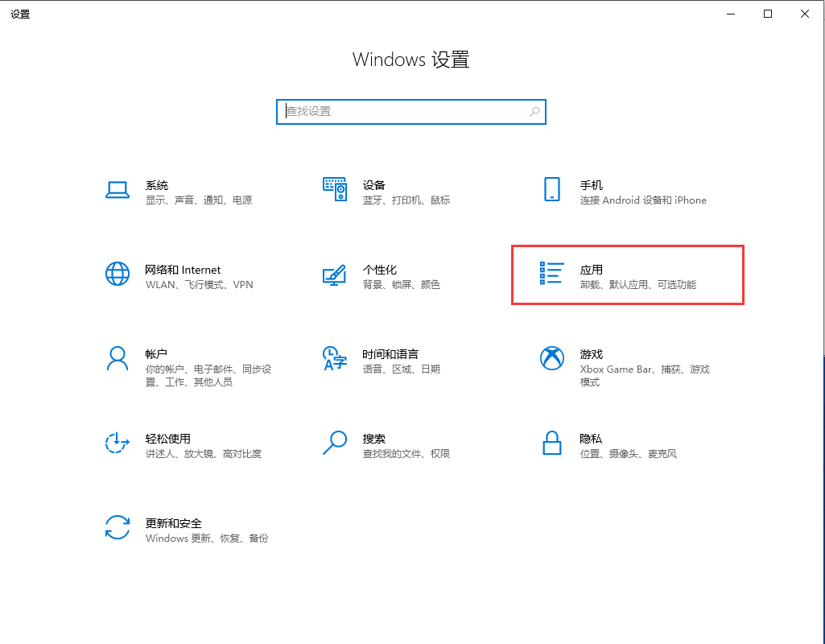Click the text Xbox Game Bar、捕获、游戏模式
The height and width of the screenshot is (644, 825).
pos(645,376)
